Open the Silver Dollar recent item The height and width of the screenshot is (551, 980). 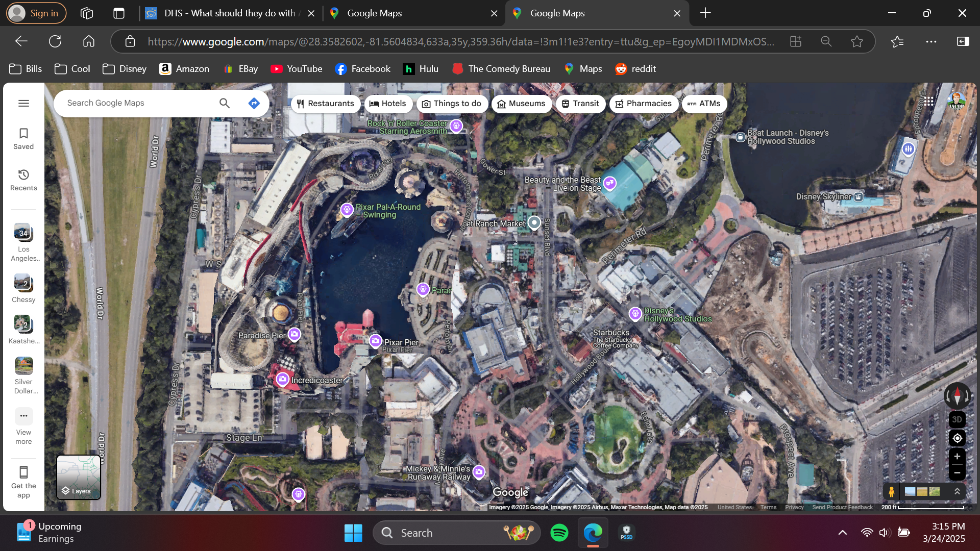click(23, 376)
